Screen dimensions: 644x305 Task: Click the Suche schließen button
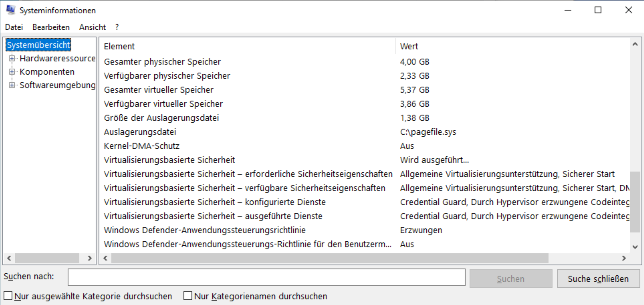[598, 279]
